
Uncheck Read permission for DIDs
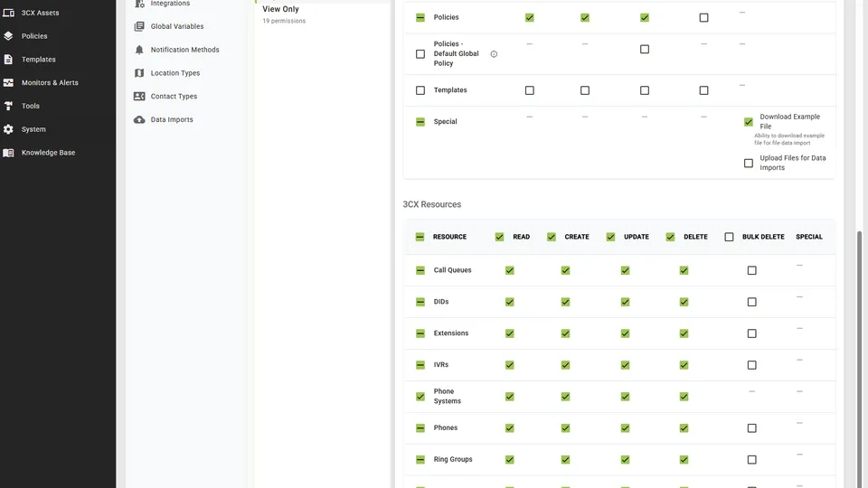coord(510,302)
